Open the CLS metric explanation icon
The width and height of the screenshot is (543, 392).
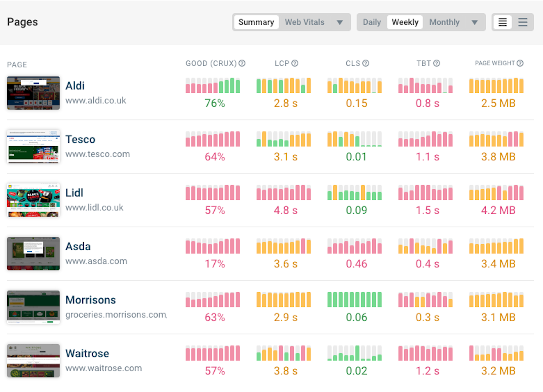coord(365,63)
